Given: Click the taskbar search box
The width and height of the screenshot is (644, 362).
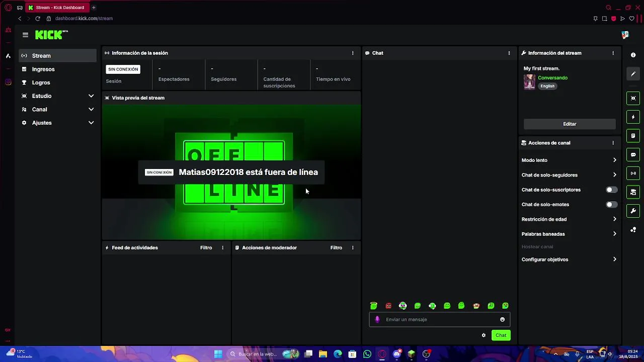Looking at the screenshot, I should point(264,354).
